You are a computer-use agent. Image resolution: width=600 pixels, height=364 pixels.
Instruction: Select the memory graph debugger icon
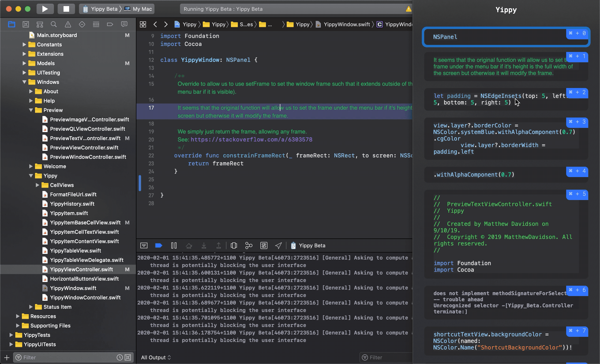(x=249, y=245)
